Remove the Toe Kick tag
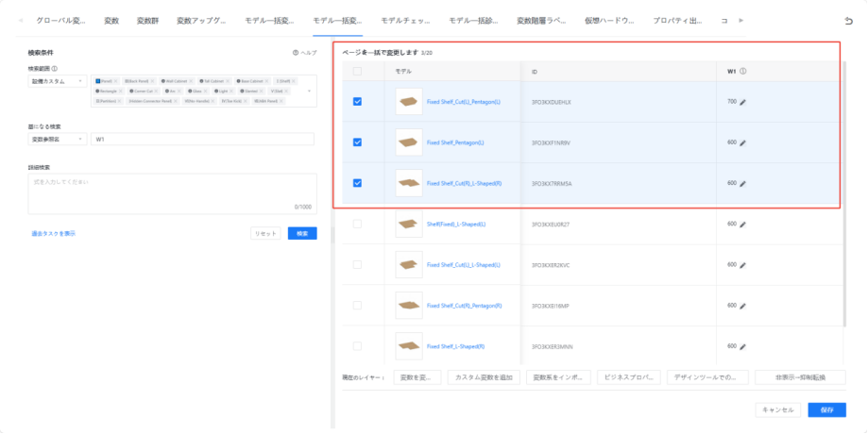Screen dimensions: 868x434 click(246, 101)
